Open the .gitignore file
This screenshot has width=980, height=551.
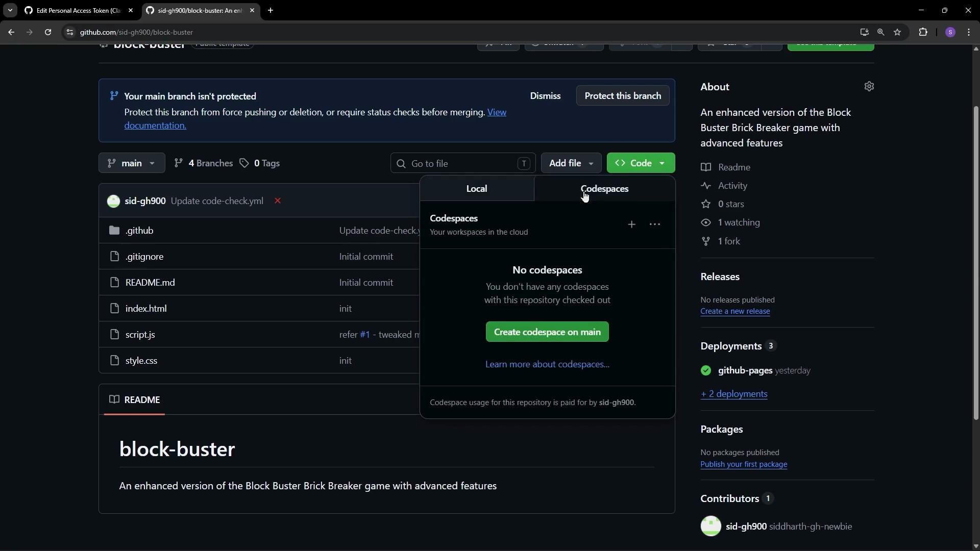click(x=144, y=257)
